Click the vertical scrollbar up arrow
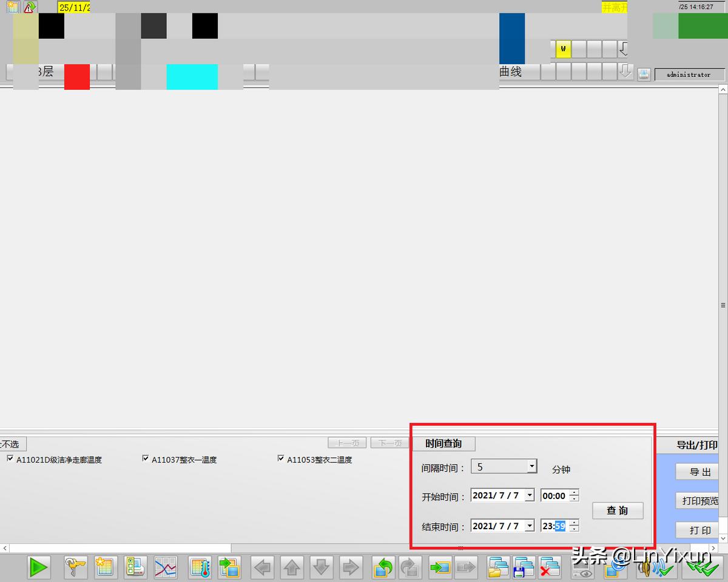 tap(723, 90)
